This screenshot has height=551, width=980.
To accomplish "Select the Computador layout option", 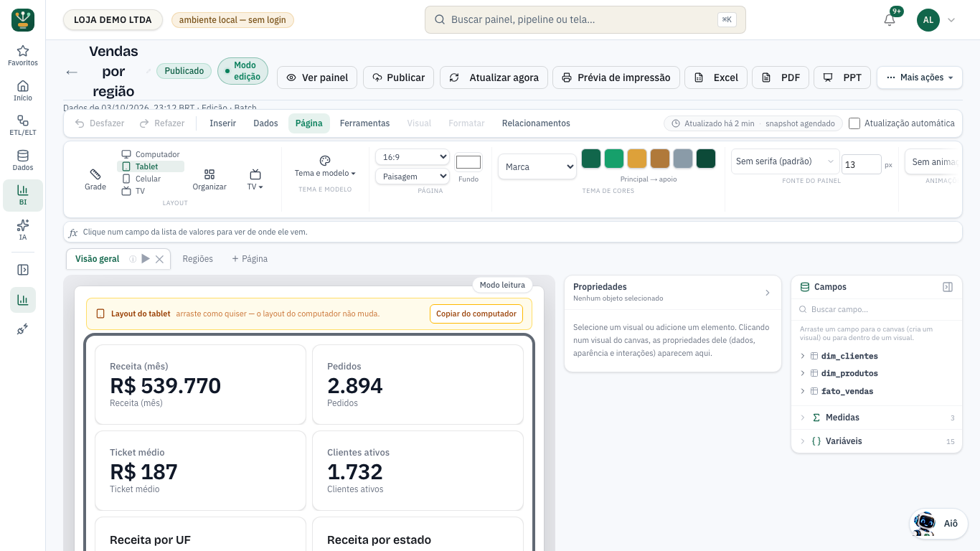I will [x=151, y=154].
